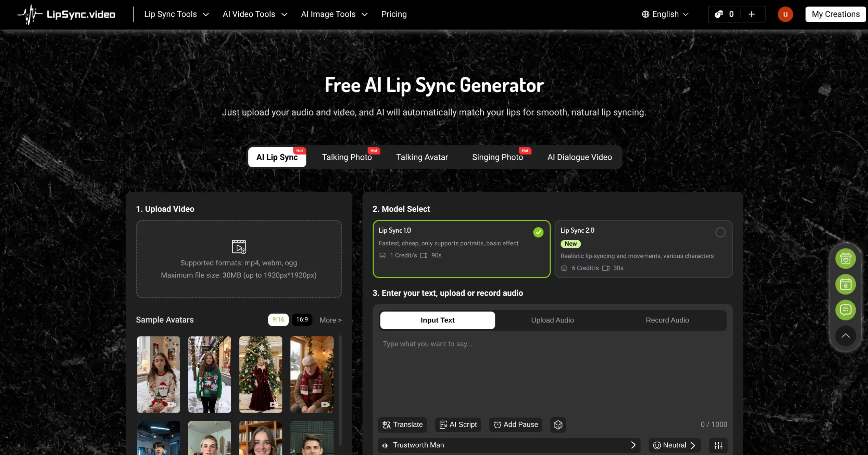
Task: Open the gift rewards icon on the right
Action: (845, 259)
